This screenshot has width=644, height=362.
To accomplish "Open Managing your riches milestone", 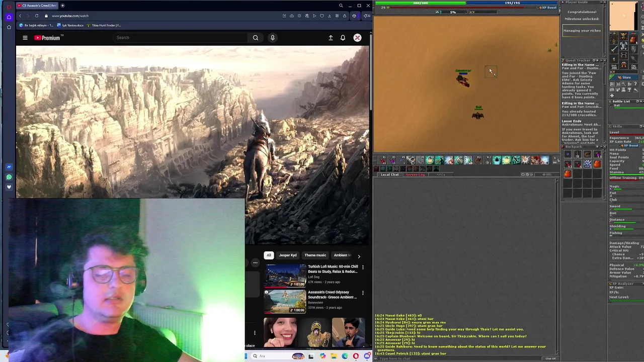I will click(582, 31).
